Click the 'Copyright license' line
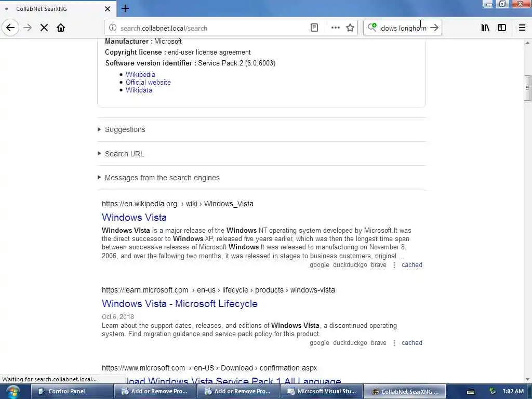The height and width of the screenshot is (399, 532). point(178,52)
